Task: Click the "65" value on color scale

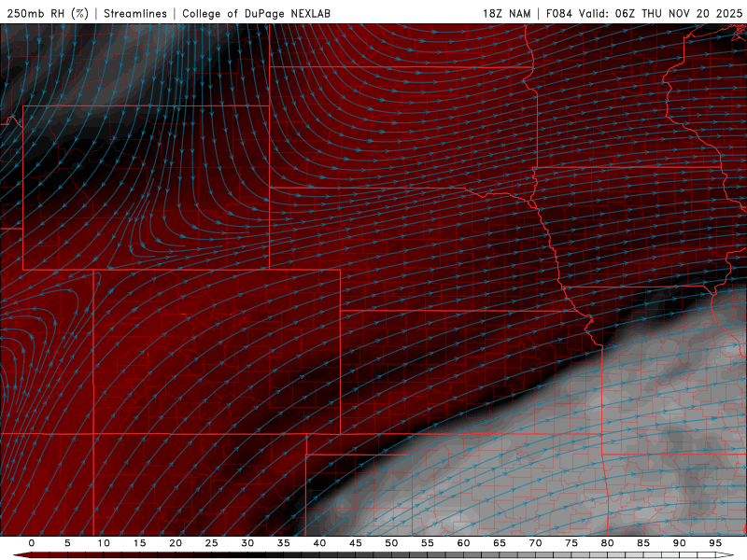Action: [500, 543]
